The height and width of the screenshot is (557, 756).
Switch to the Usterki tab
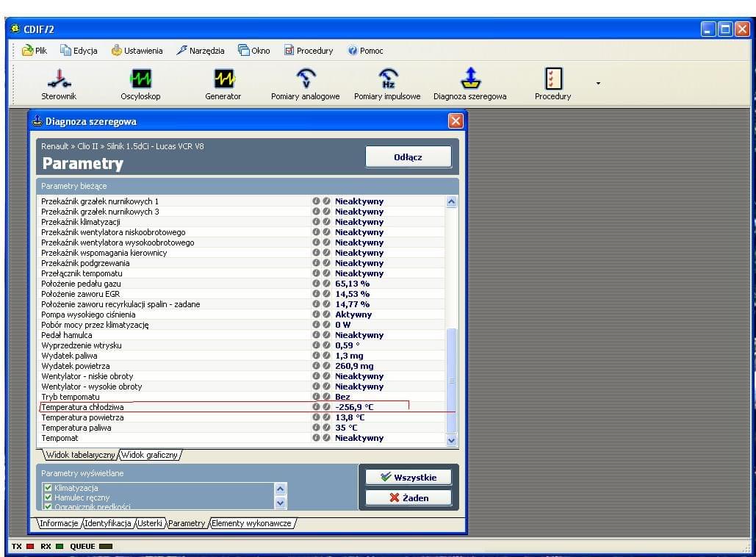coord(150,523)
